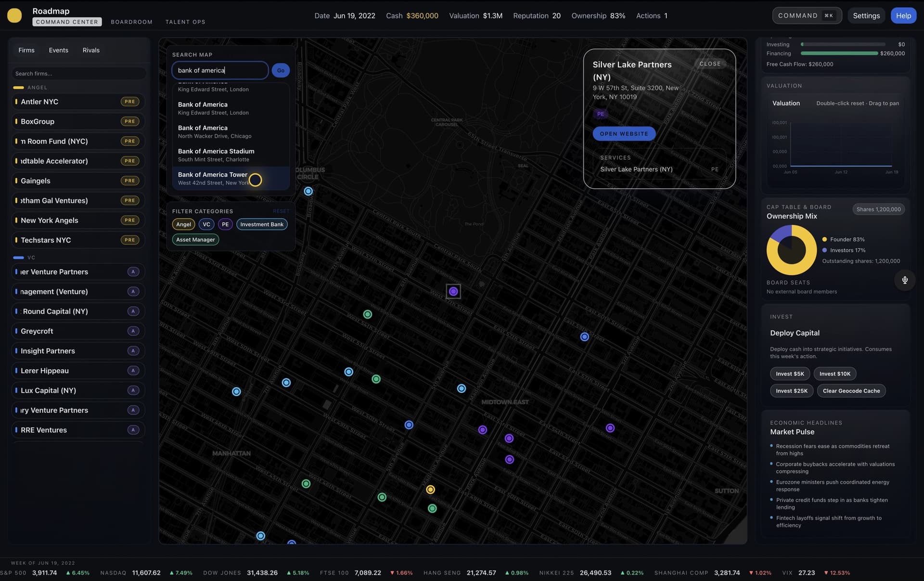Click the PRE badge next to Antler NYC
924x581 pixels.
pyautogui.click(x=129, y=102)
